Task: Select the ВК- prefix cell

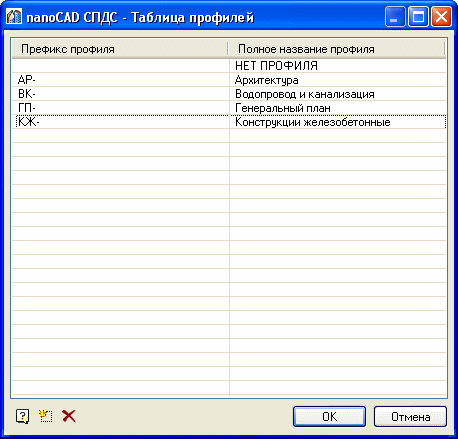Action: pos(121,94)
